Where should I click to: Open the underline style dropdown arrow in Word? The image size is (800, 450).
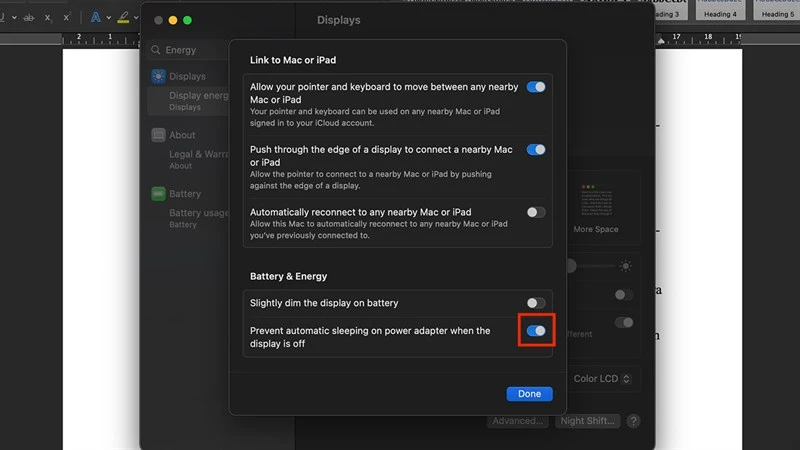pyautogui.click(x=14, y=17)
